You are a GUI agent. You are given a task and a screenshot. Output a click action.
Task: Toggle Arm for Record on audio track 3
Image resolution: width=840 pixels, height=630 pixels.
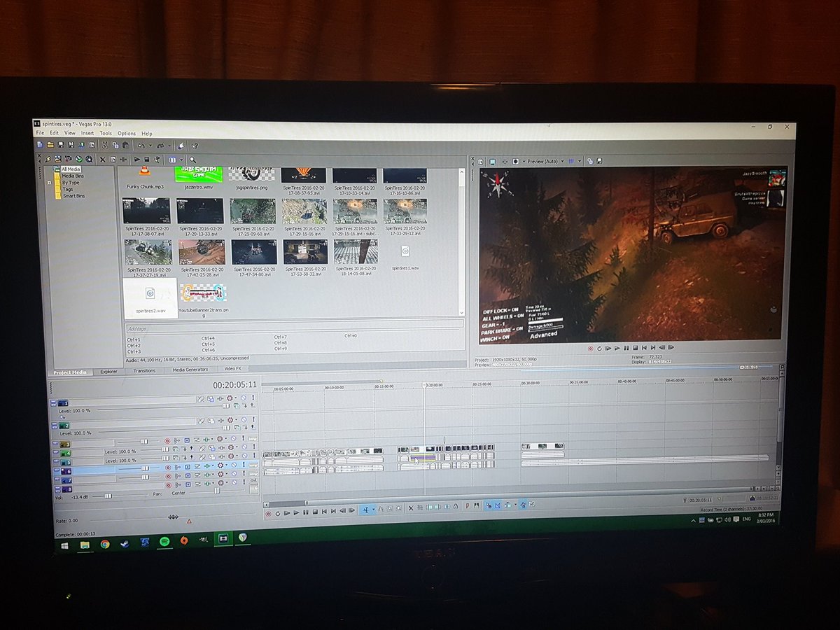(167, 441)
